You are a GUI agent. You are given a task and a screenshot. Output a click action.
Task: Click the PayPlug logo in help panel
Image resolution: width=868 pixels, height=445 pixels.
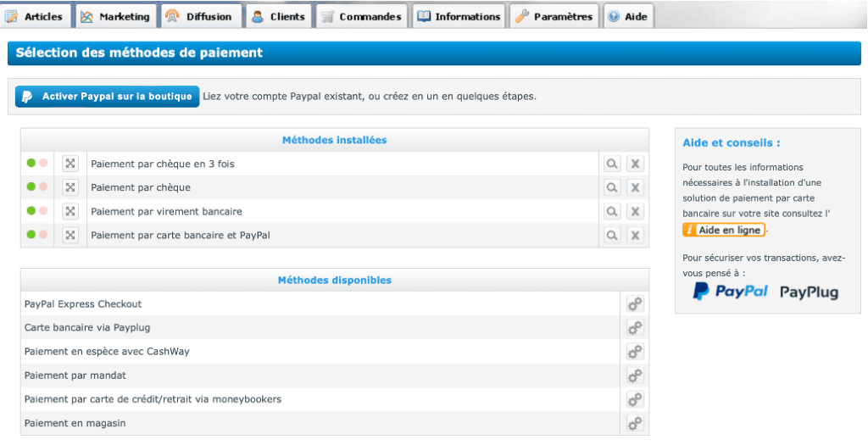(x=809, y=292)
